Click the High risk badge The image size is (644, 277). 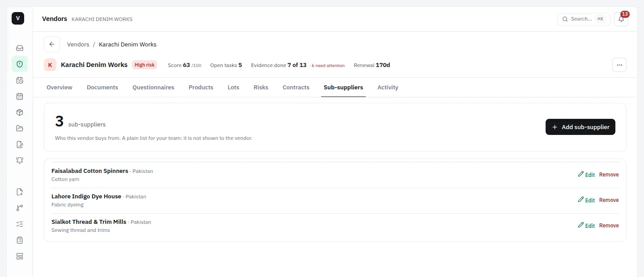point(144,65)
